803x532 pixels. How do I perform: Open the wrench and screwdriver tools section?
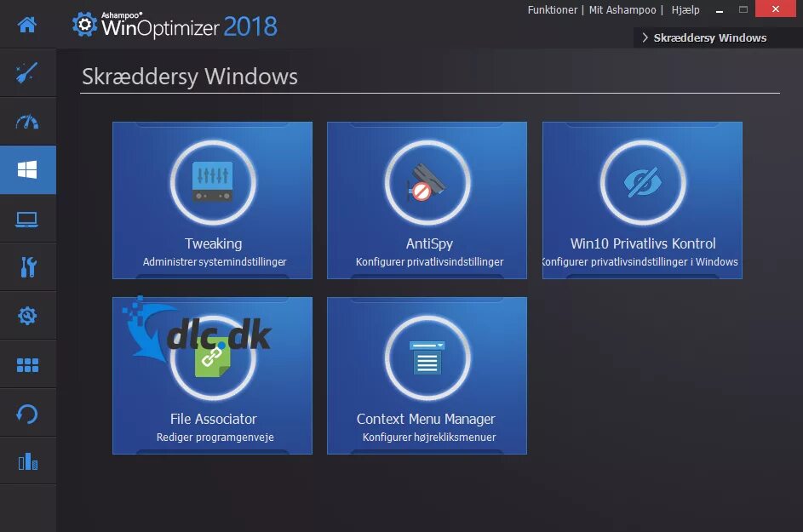[x=28, y=266]
